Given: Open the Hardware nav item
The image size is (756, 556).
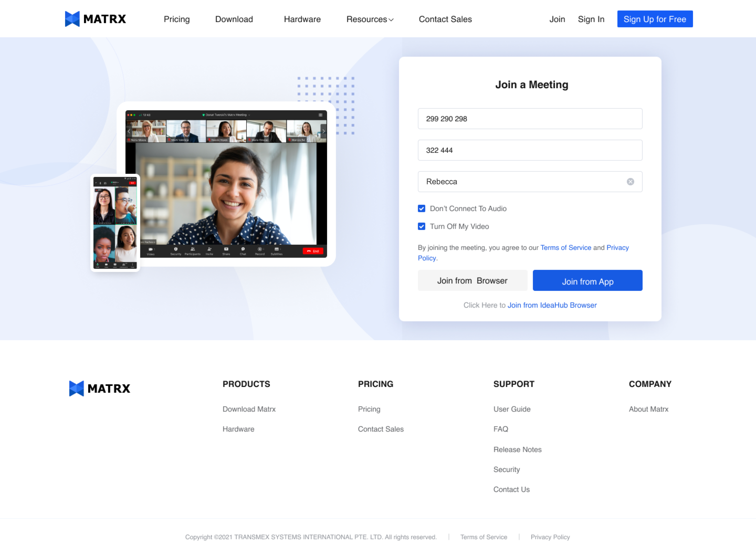Looking at the screenshot, I should point(302,19).
